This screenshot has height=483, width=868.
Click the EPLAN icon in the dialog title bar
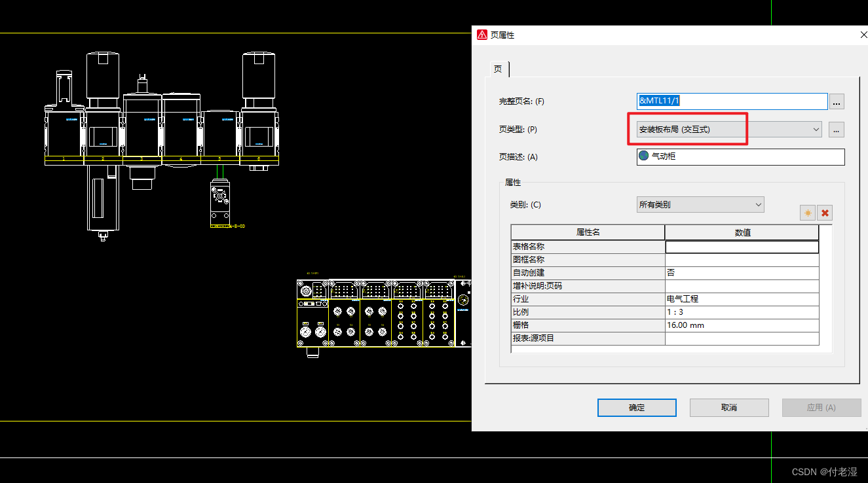481,35
